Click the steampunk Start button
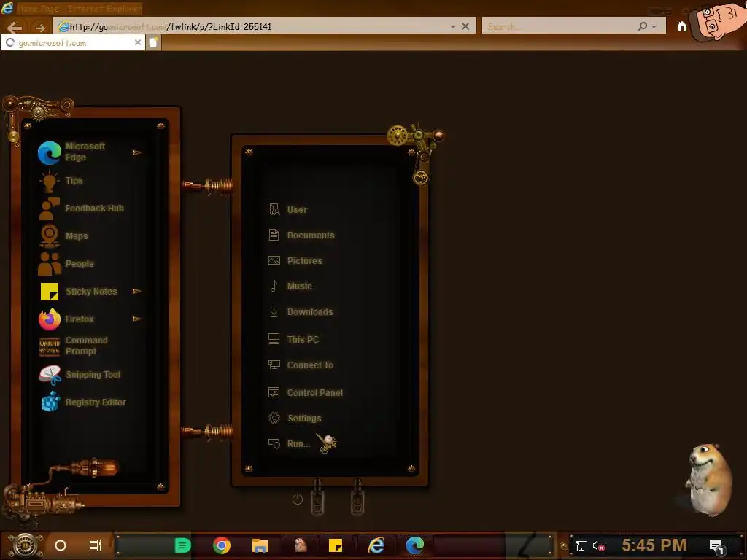Image resolution: width=747 pixels, height=560 pixels. coord(26,545)
